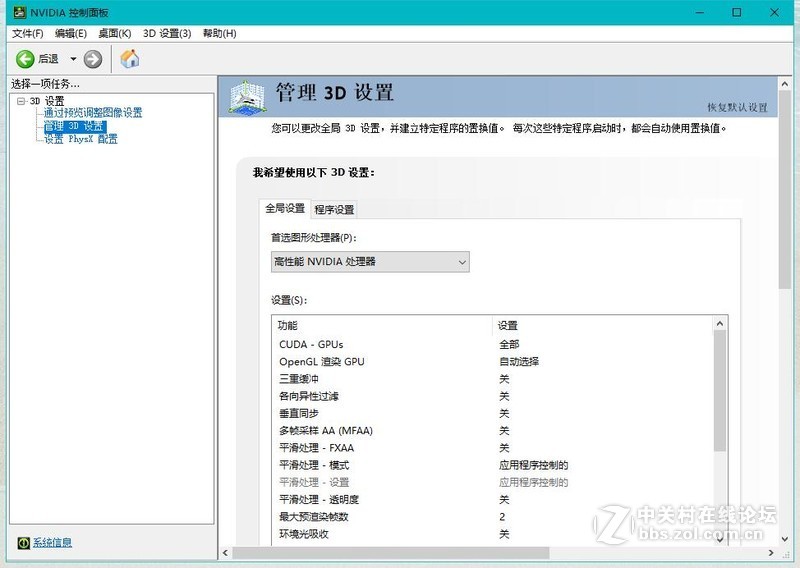Click the horizontal scrollbar thumb

[391, 553]
